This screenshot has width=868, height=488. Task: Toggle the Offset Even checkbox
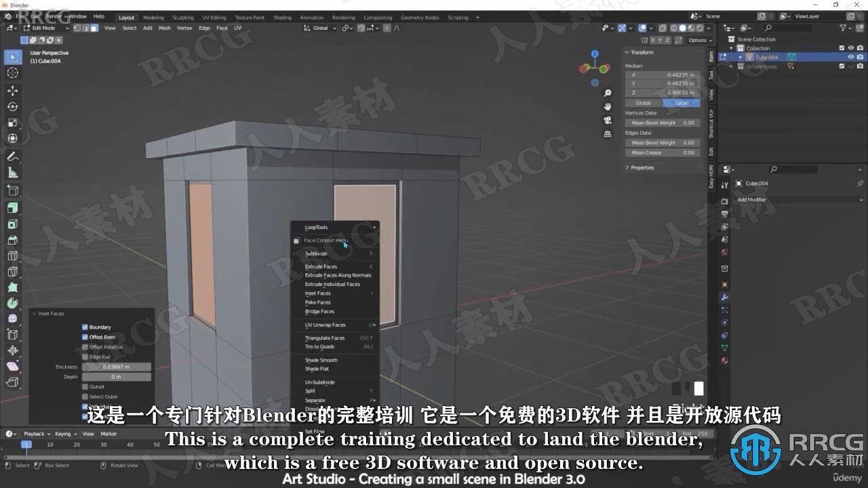[85, 337]
